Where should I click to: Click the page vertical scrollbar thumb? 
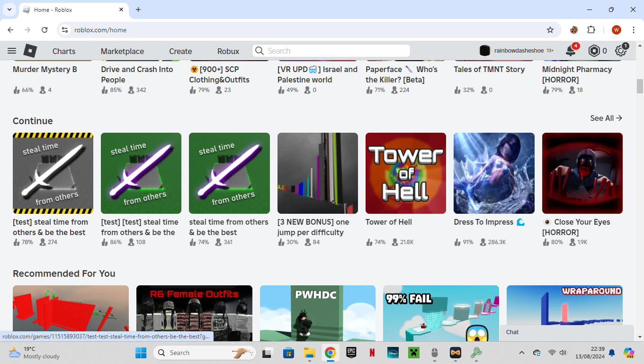[640, 86]
